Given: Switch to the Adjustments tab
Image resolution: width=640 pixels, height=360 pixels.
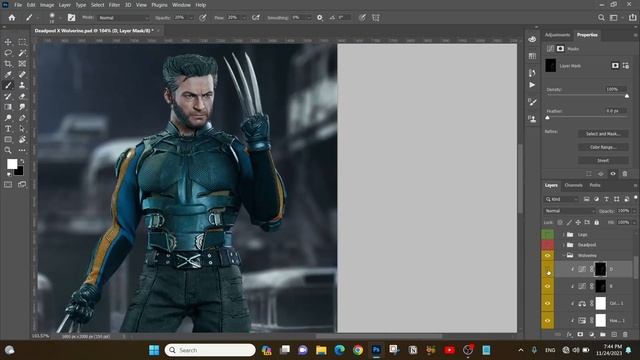Looking at the screenshot, I should 557,35.
